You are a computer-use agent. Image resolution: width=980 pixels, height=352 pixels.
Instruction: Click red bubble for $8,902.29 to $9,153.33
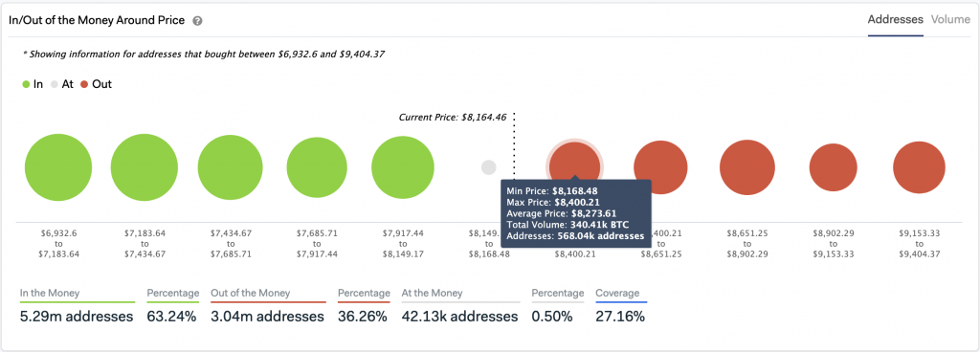tap(834, 167)
